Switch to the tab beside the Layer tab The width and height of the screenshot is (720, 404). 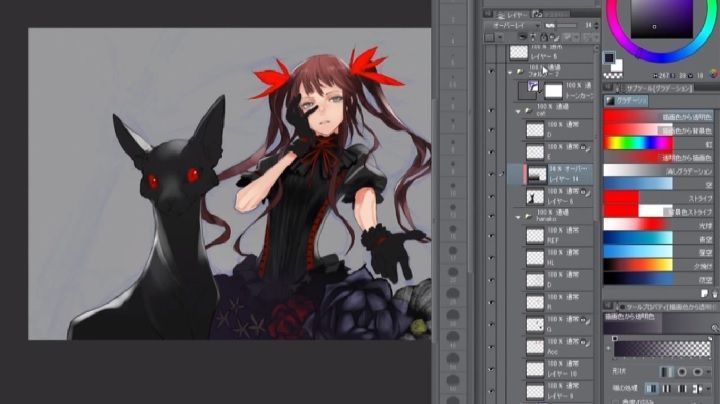(x=551, y=15)
